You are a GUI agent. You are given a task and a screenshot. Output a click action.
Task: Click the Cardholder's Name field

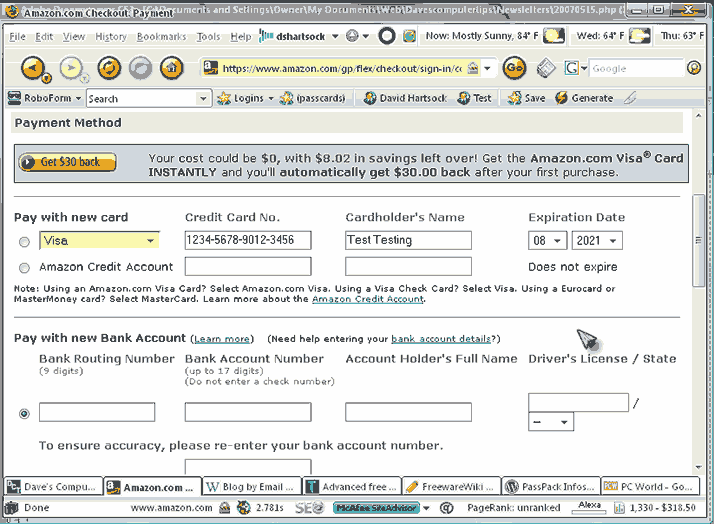pyautogui.click(x=408, y=240)
